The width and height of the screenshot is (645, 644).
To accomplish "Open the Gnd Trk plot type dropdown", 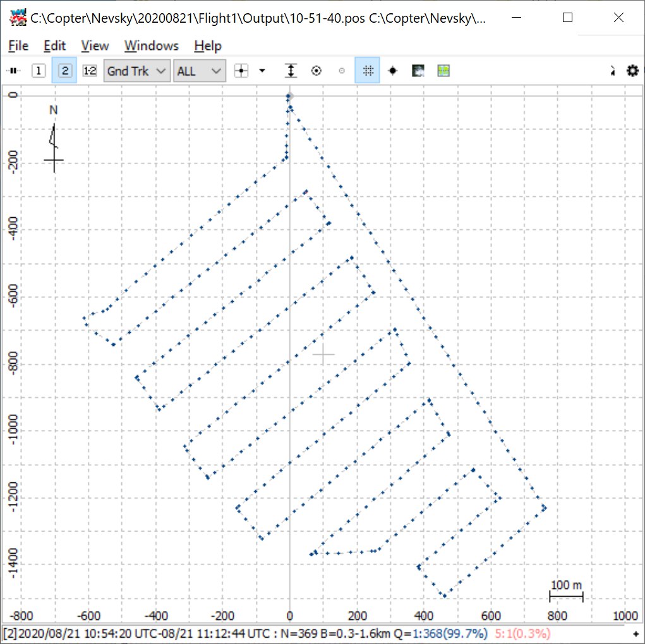I will pyautogui.click(x=137, y=71).
